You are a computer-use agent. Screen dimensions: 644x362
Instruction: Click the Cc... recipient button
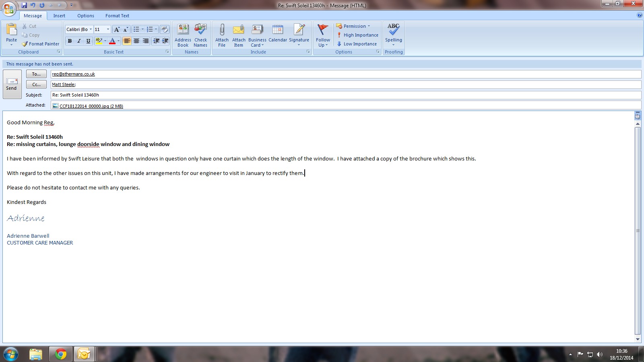36,84
